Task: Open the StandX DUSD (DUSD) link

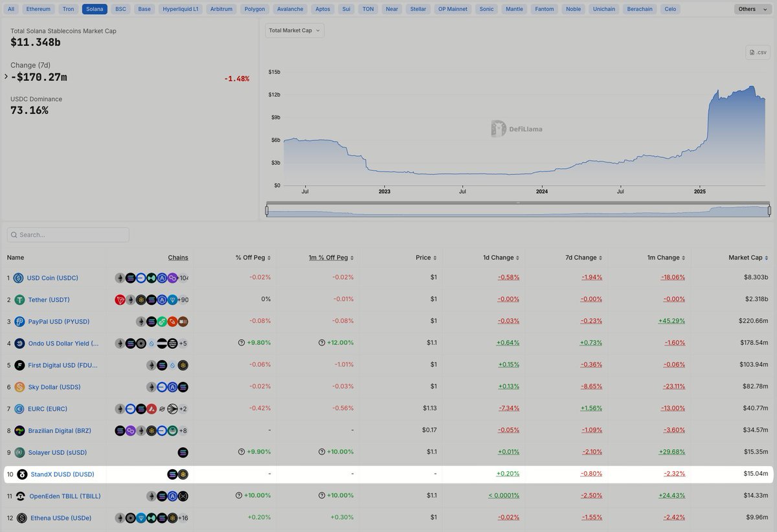Action: click(x=63, y=474)
